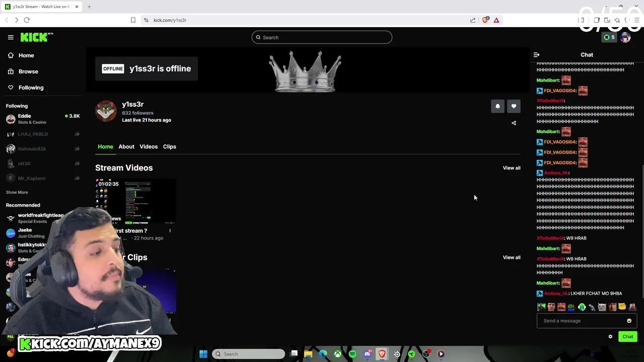This screenshot has height=362, width=644.
Task: Open Browse in sidebar
Action: pyautogui.click(x=23, y=71)
